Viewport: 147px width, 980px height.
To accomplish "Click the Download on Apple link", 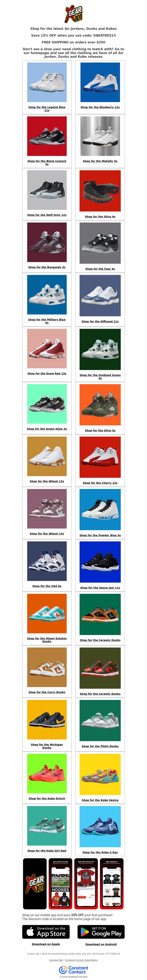I will [x=46, y=944].
